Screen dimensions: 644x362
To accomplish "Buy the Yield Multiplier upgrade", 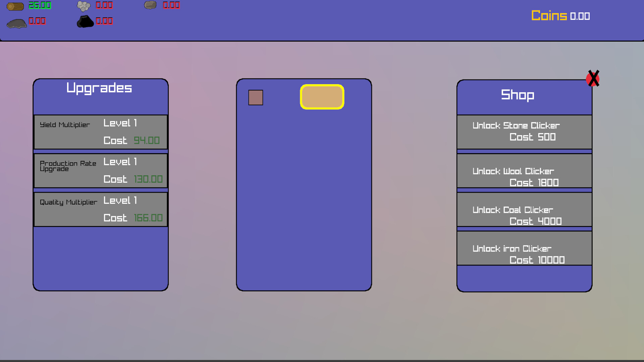I will [100, 132].
